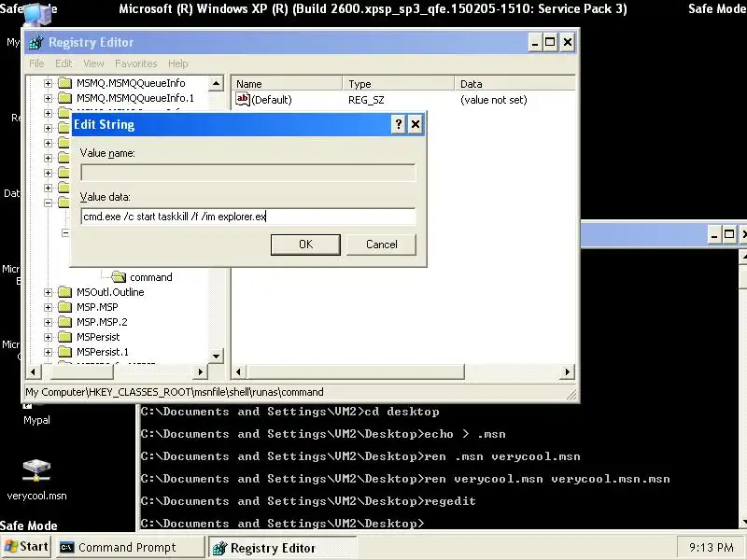Select the Mypal desktop label
747x560 pixels.
[36, 420]
